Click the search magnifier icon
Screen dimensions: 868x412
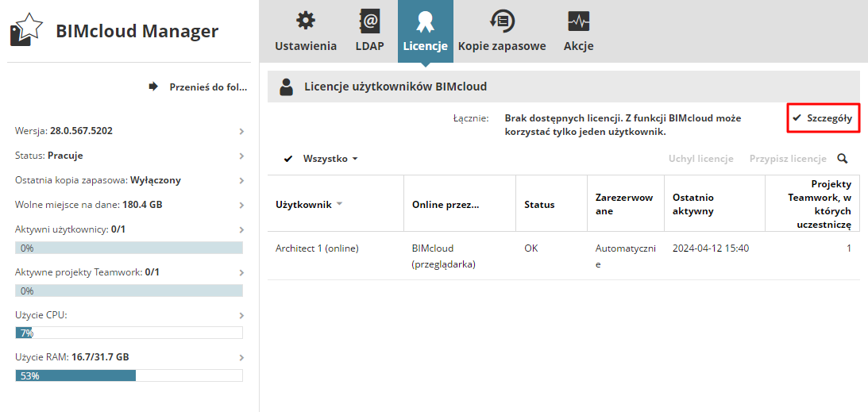(x=843, y=159)
